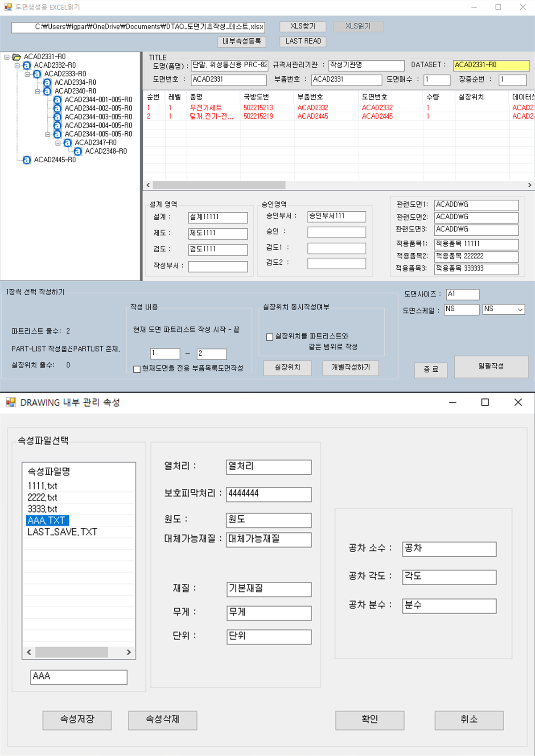
Task: Click the icon for ACAD2344-001-005-R0
Action: (x=58, y=100)
